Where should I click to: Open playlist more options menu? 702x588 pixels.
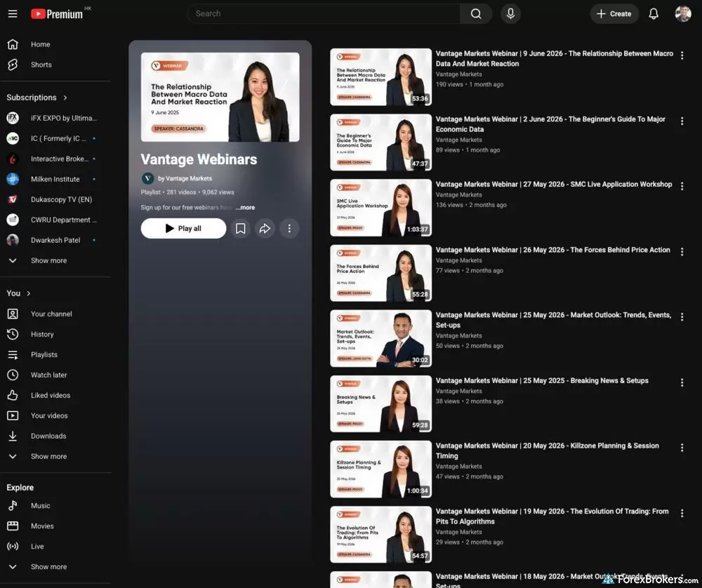click(x=289, y=229)
